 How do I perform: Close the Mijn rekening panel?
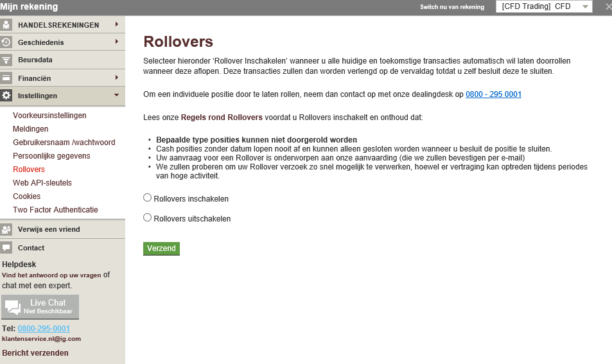tap(608, 6)
